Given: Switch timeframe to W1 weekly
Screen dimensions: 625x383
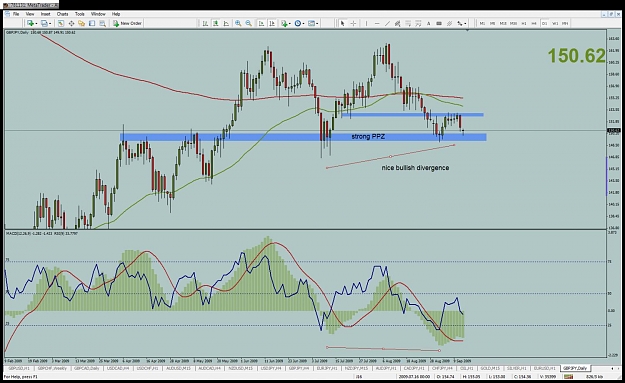Looking at the screenshot, I should pos(555,24).
